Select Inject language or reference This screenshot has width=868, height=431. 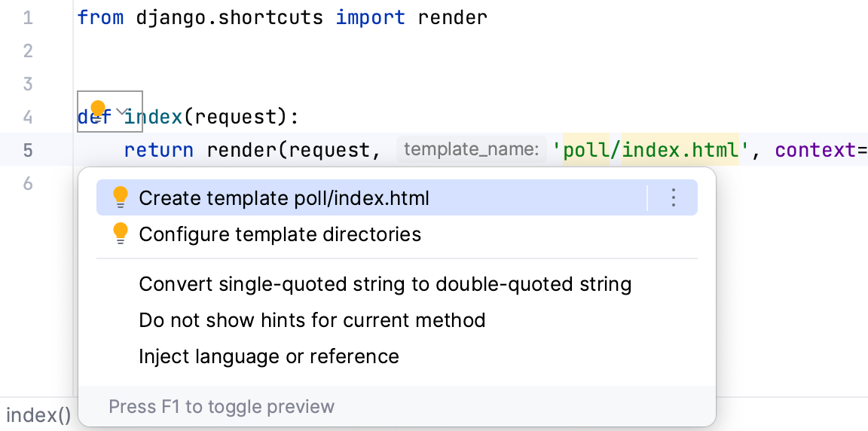[x=269, y=356]
